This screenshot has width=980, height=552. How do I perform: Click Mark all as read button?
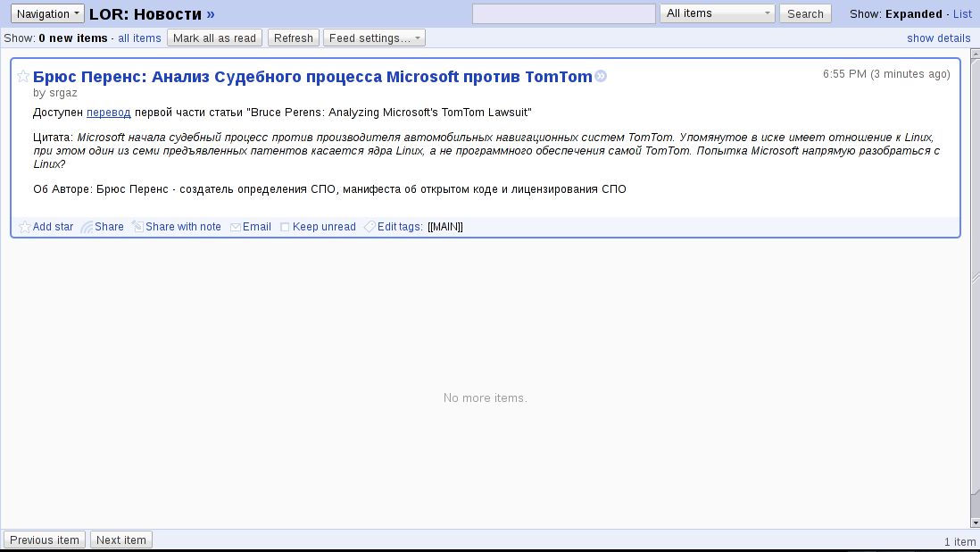[x=214, y=38]
